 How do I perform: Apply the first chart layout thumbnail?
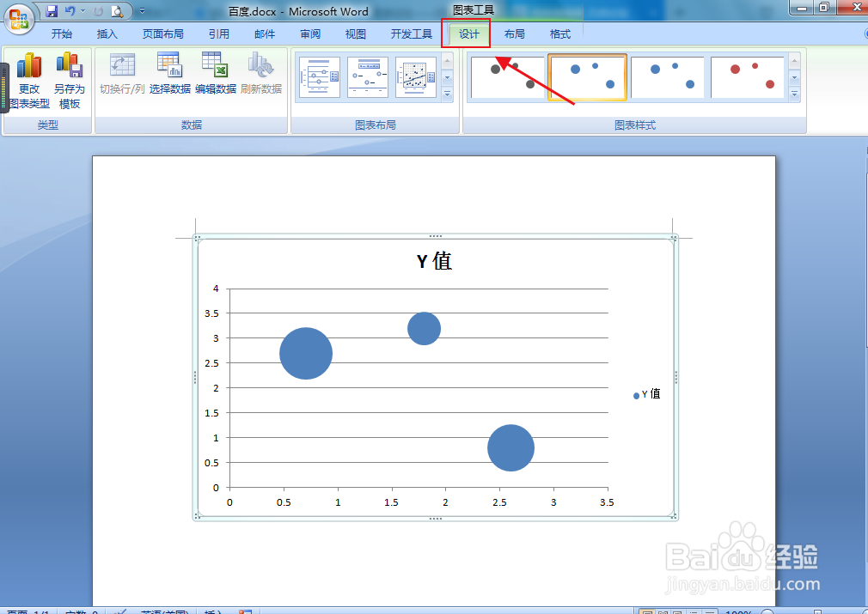click(320, 77)
